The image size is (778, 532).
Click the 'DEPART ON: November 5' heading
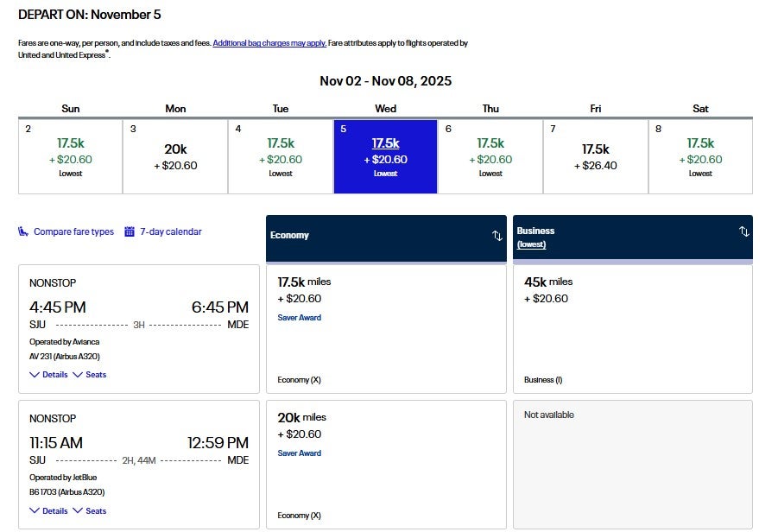click(x=89, y=15)
